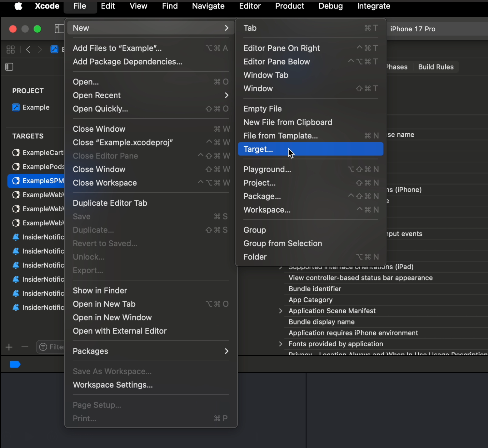Open the Navigate menu

[x=208, y=6]
